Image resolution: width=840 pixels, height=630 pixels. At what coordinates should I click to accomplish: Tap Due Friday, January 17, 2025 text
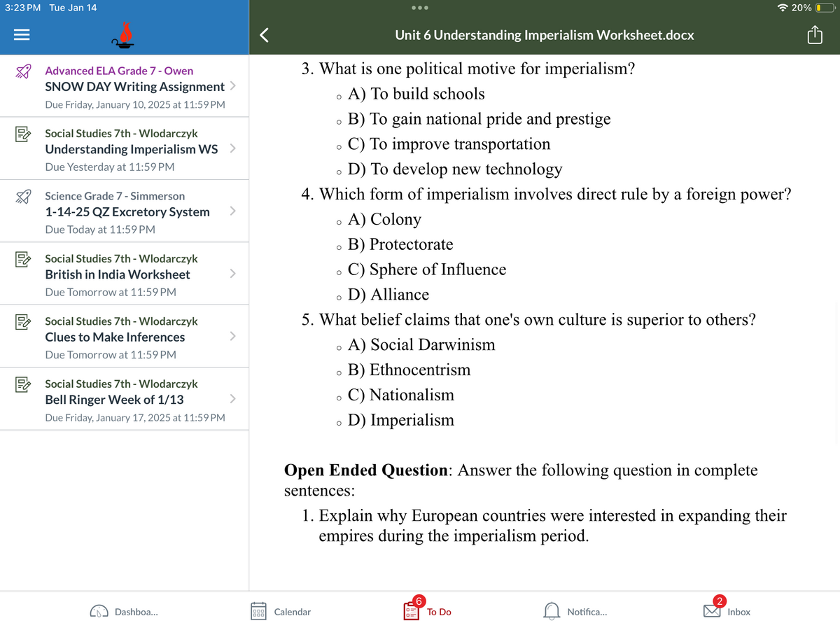pyautogui.click(x=135, y=417)
